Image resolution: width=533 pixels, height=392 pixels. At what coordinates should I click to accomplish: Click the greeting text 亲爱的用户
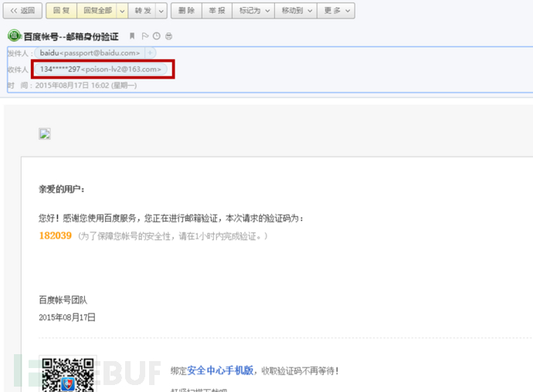point(61,189)
